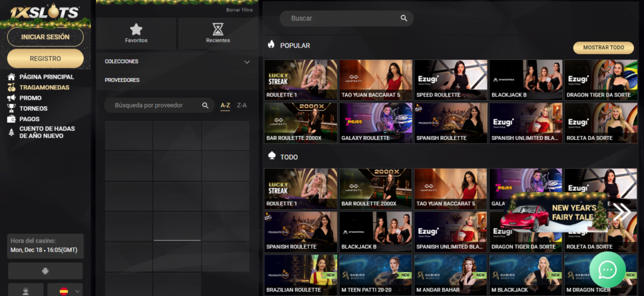Click Mostrar Todo in Popular
This screenshot has width=644, height=296.
point(603,48)
